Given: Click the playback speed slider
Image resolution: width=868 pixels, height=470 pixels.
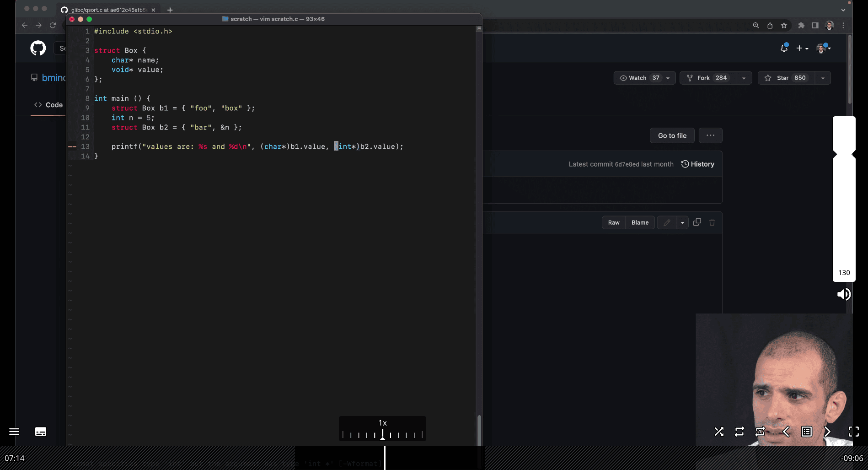Looking at the screenshot, I should click(x=382, y=434).
